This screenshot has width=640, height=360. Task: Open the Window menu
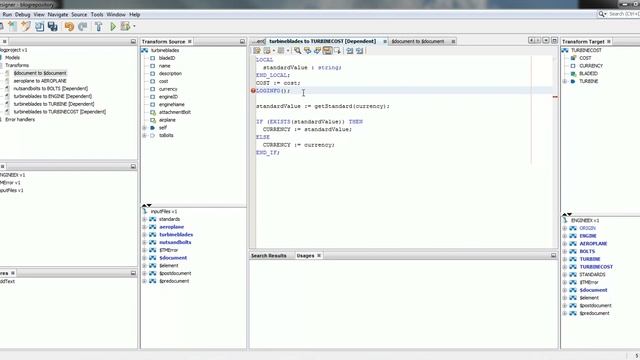[x=116, y=15]
